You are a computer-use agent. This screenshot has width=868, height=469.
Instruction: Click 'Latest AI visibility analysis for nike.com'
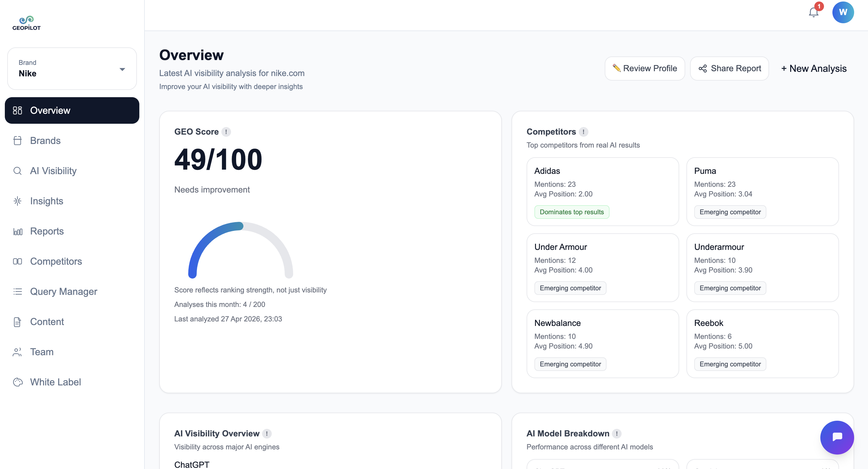[x=232, y=73]
